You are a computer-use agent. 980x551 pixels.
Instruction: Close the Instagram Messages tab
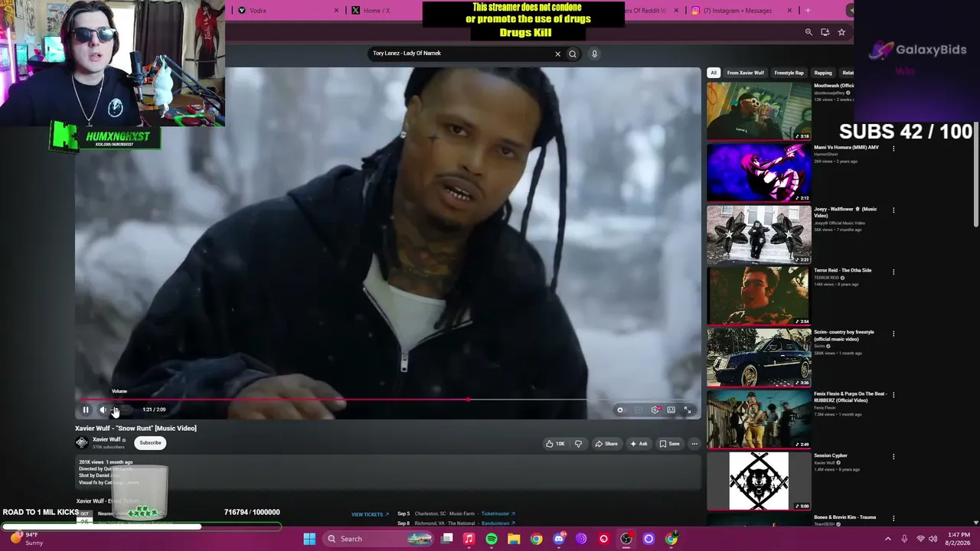coord(791,11)
